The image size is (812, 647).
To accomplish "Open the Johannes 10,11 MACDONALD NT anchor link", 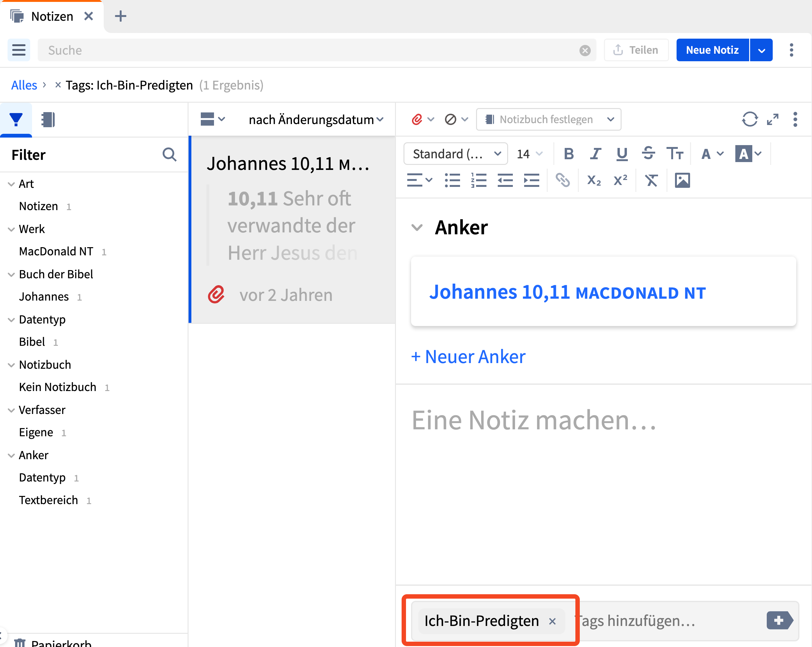I will coord(567,292).
